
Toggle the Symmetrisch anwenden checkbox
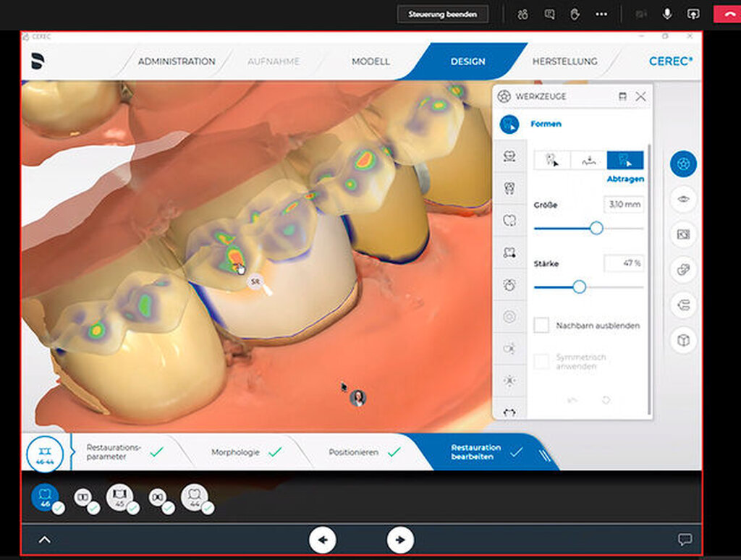[x=541, y=362]
